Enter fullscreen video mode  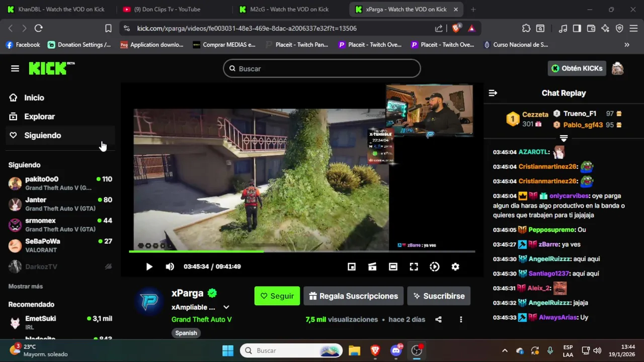click(x=414, y=267)
